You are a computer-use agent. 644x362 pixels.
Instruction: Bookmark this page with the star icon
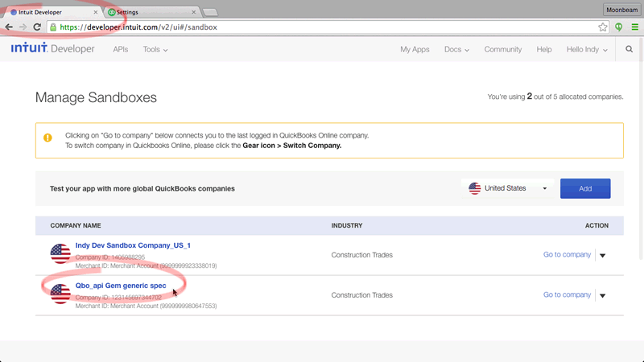tap(602, 27)
